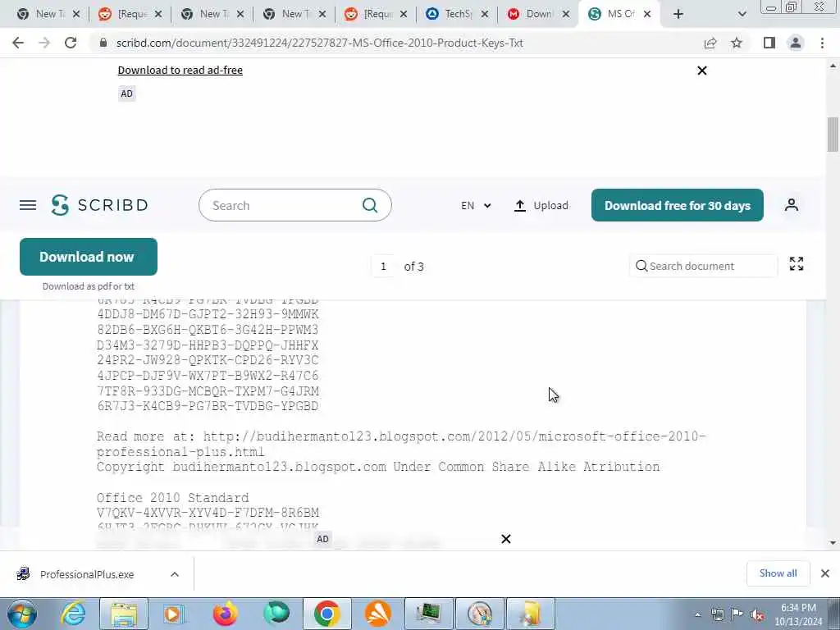The height and width of the screenshot is (630, 840).
Task: Click the key line 4DDJ8-DM67D-GJPT2-32H93-9MMWK
Action: (x=208, y=314)
